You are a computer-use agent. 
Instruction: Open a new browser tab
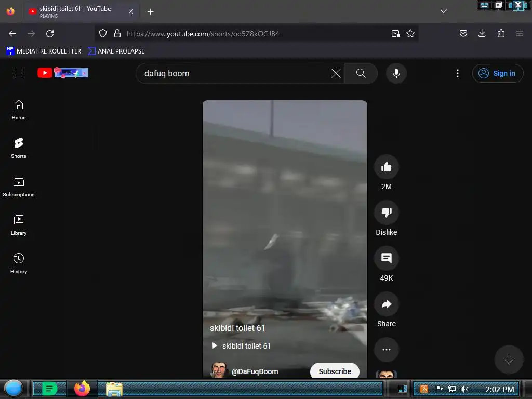(151, 12)
